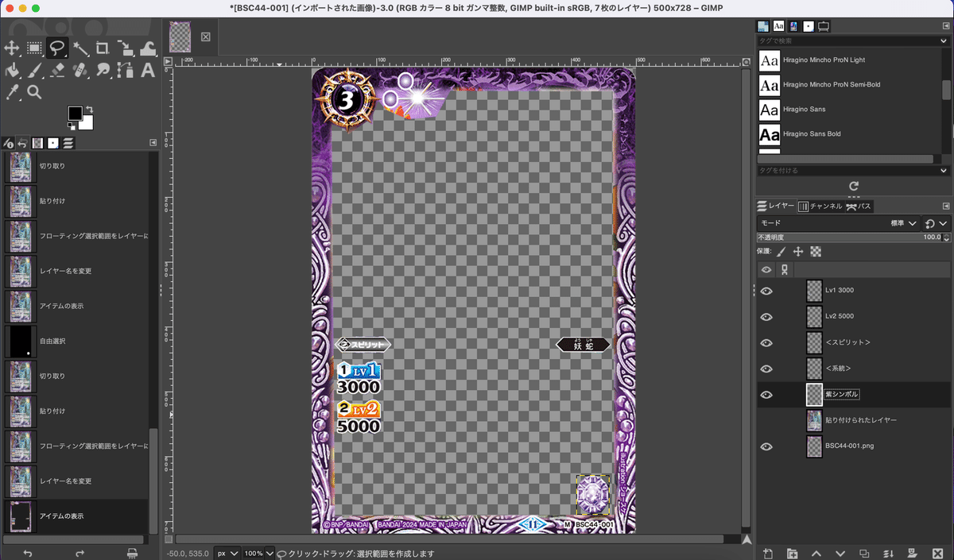Select the Move tool

tap(12, 48)
